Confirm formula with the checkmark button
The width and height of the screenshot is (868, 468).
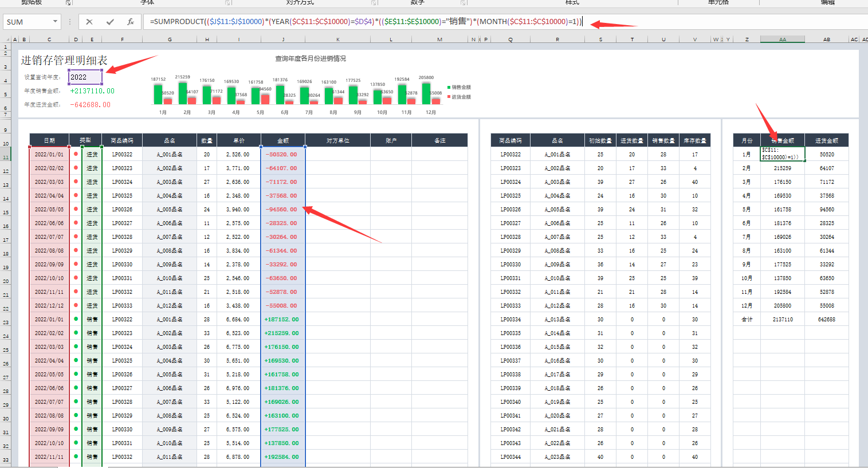coord(110,22)
